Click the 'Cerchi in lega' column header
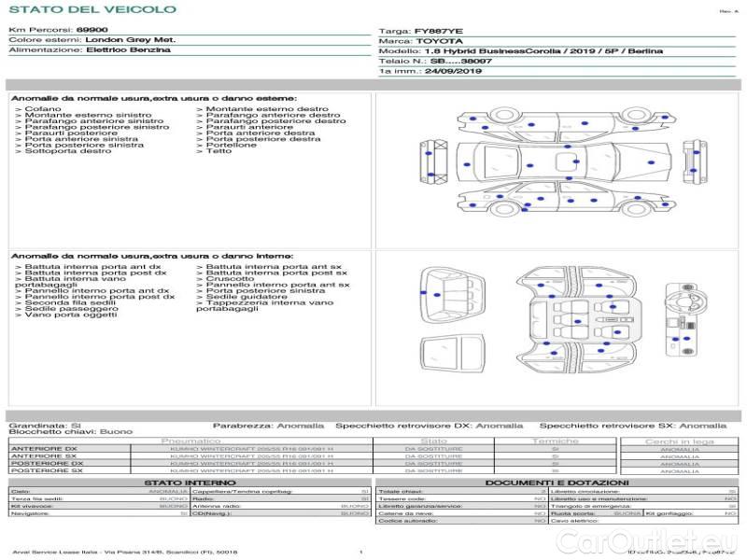 pyautogui.click(x=679, y=441)
